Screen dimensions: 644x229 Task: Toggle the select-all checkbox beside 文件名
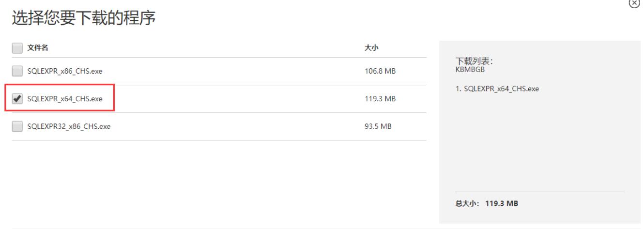[17, 48]
